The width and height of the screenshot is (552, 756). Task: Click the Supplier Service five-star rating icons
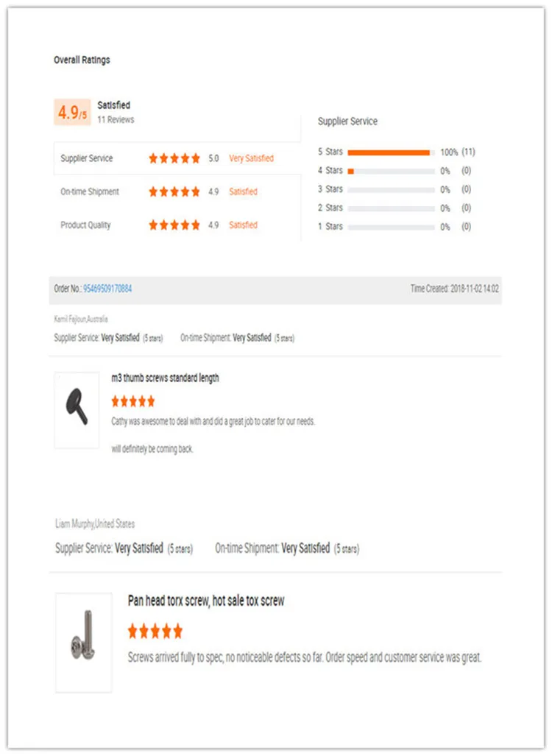click(x=174, y=158)
